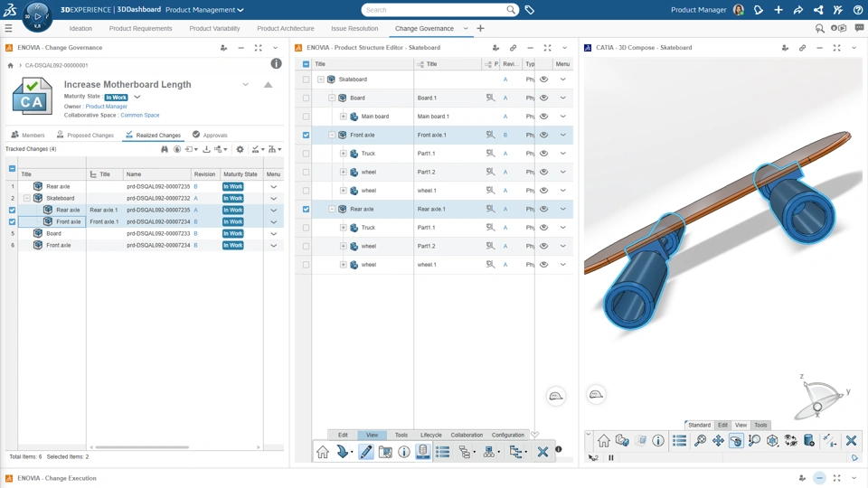The width and height of the screenshot is (868, 488).
Task: Click the list view icon in Structure Editor toolbar
Action: (x=442, y=452)
